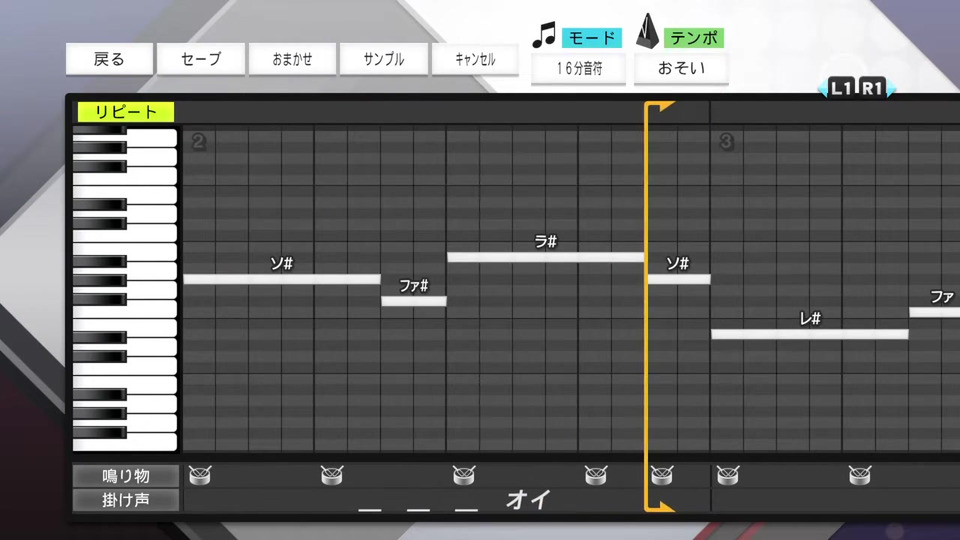The width and height of the screenshot is (960, 540).
Task: Select the ラ# note bar
Action: (546, 257)
